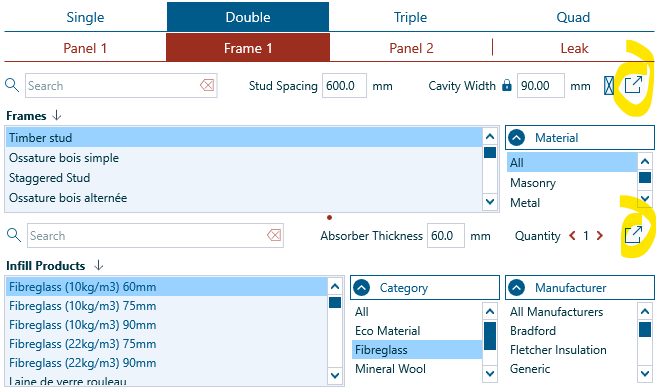Image resolution: width=659 pixels, height=389 pixels.
Task: Click Category list scroll-down arrow
Action: 490,373
